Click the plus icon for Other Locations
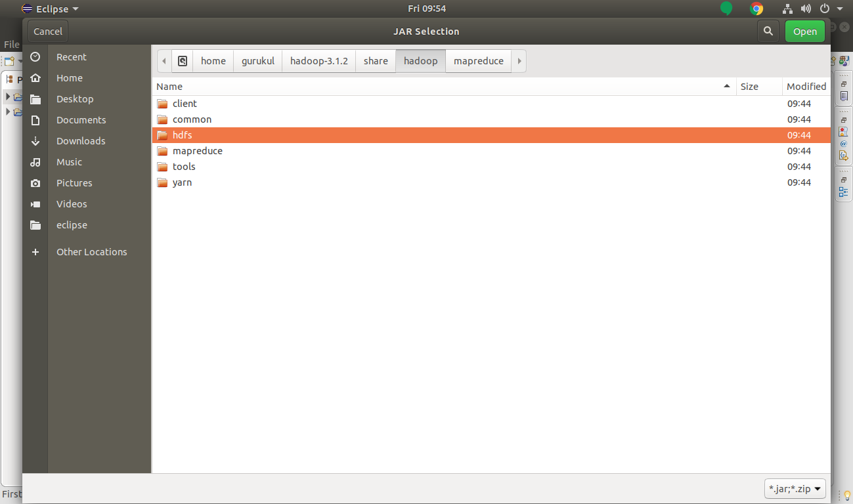The width and height of the screenshot is (853, 504). pyautogui.click(x=35, y=252)
